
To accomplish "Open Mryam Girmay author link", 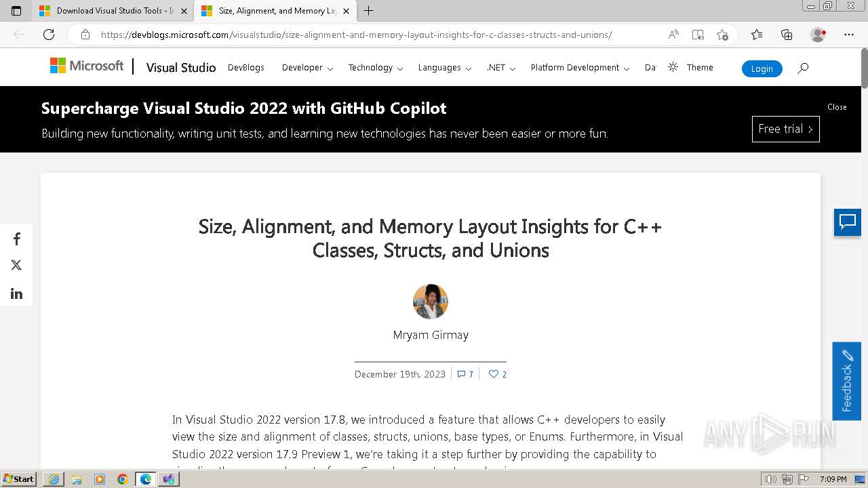I will click(x=431, y=335).
